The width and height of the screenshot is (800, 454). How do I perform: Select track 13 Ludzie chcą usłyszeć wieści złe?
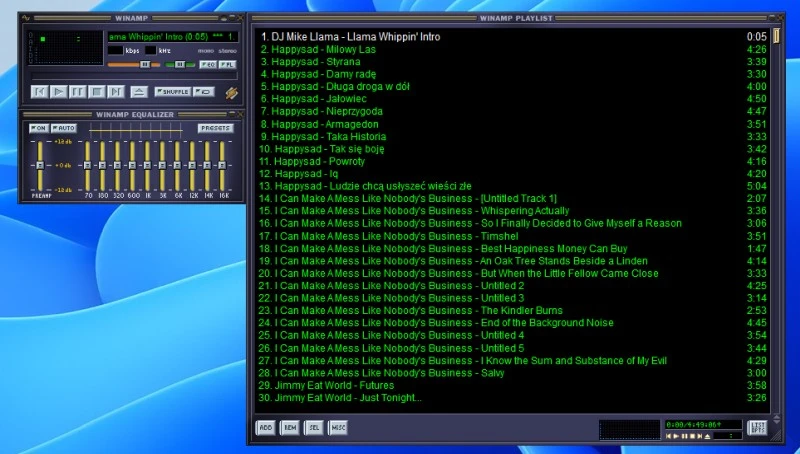512,186
